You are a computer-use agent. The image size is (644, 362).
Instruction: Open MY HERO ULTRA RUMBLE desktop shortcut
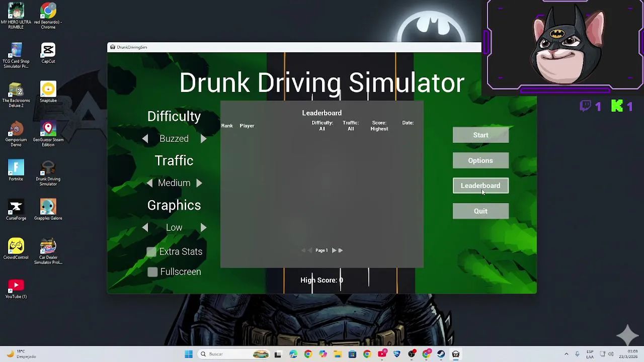click(16, 17)
